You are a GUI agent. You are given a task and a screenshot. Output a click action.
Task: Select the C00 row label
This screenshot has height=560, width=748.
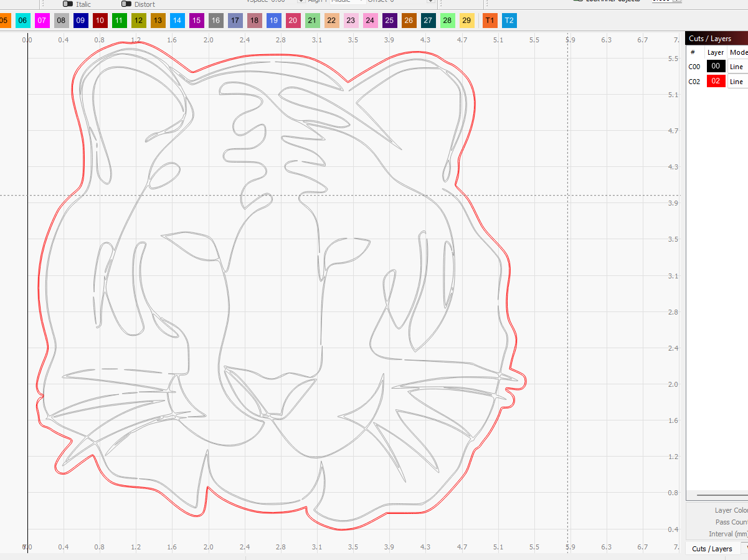click(694, 67)
